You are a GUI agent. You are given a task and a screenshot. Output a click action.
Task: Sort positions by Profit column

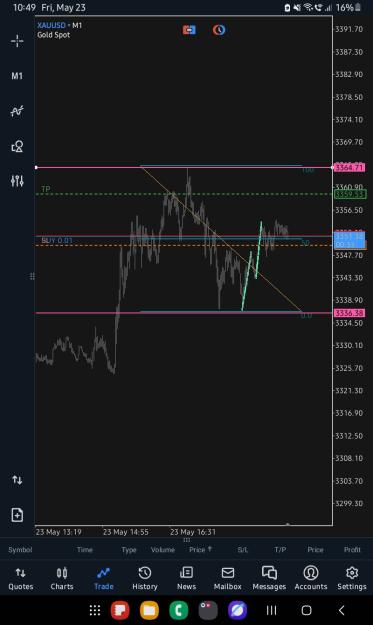(352, 550)
